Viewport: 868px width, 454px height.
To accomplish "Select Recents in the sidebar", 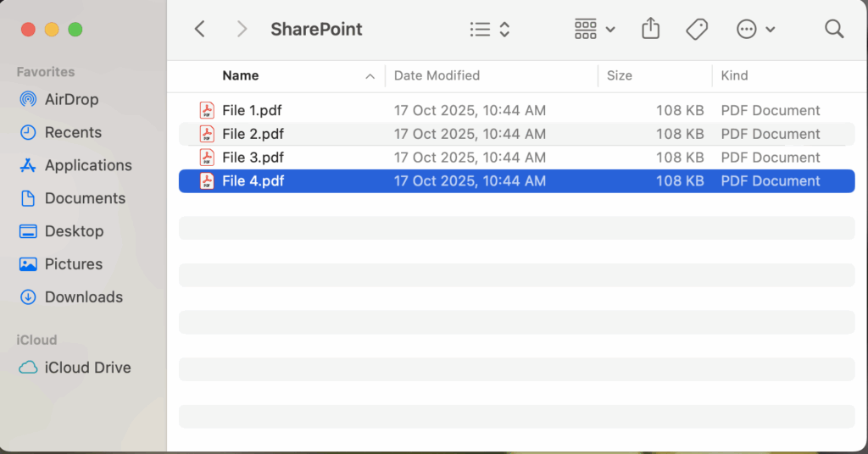I will pyautogui.click(x=73, y=132).
